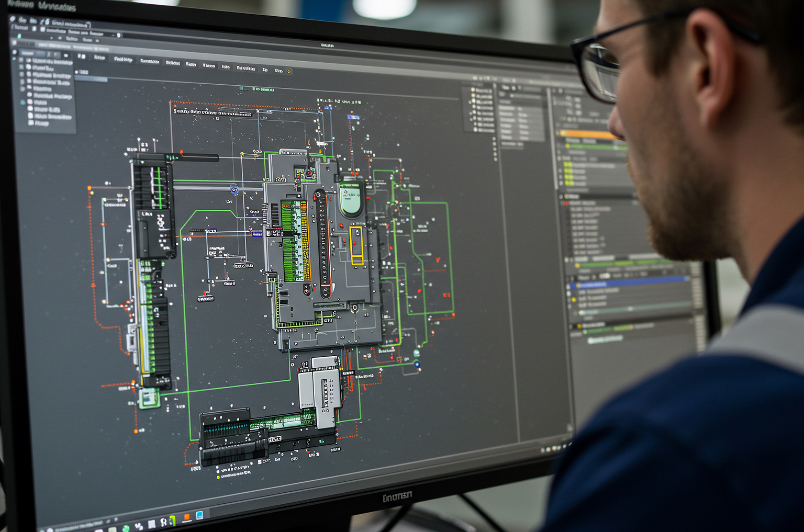Toggle visibility of first layer in the layer list

473,90
